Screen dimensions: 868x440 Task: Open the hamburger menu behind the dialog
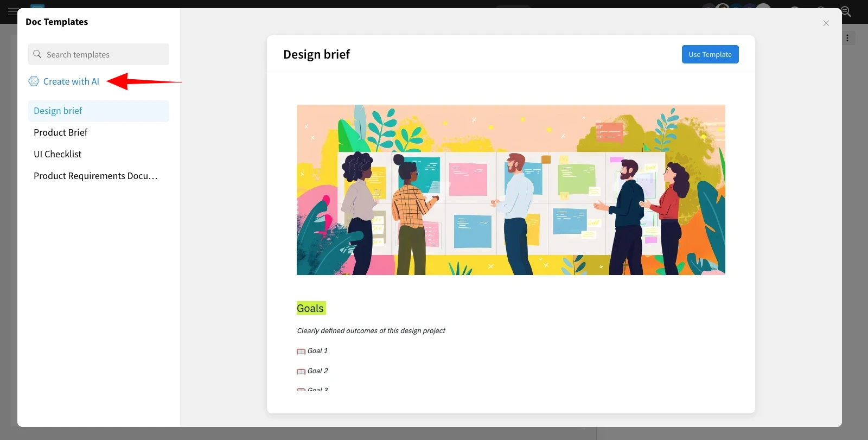(x=12, y=11)
